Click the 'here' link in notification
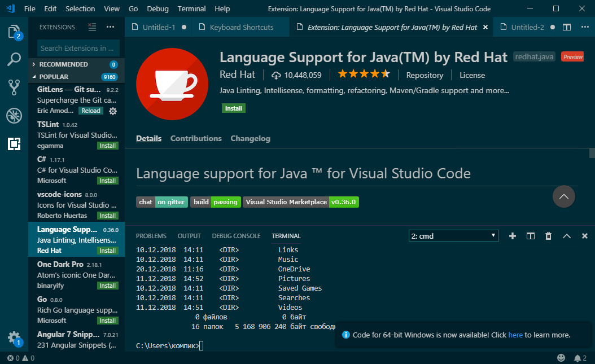Viewport: 595px width, 364px height. tap(515, 335)
